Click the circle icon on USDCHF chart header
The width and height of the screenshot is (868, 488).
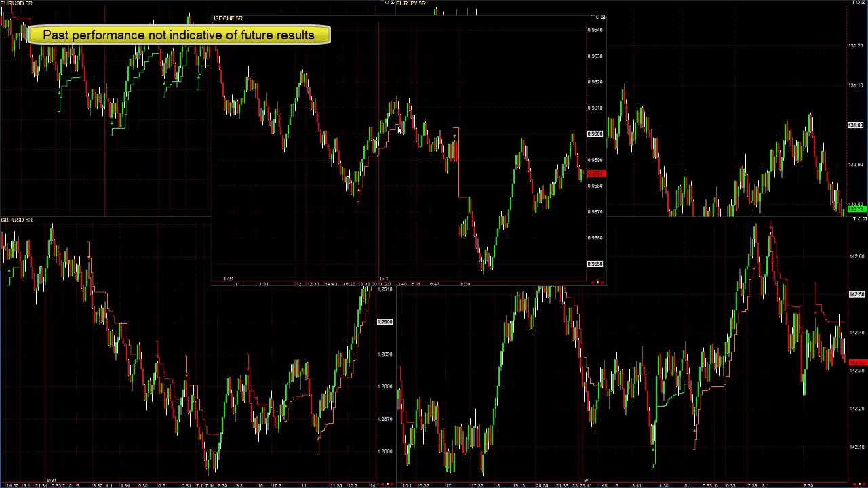(x=597, y=17)
